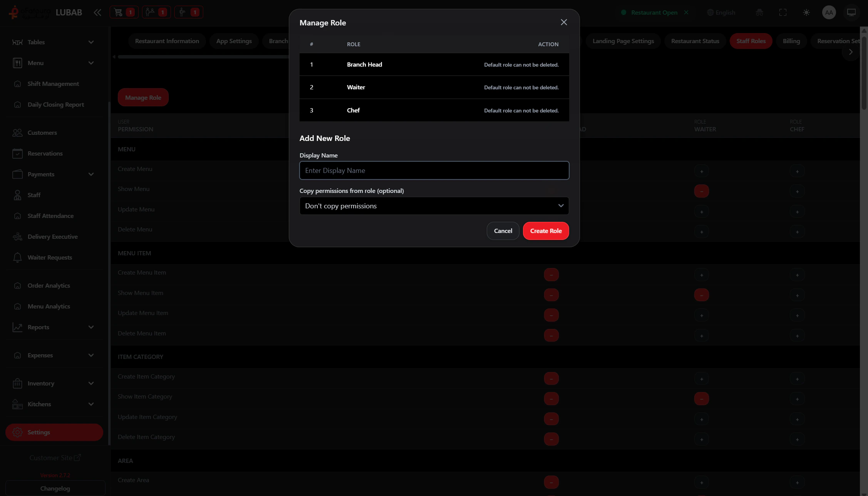Click the cart orders counter icon
Viewport: 868px width, 496px height.
124,12
